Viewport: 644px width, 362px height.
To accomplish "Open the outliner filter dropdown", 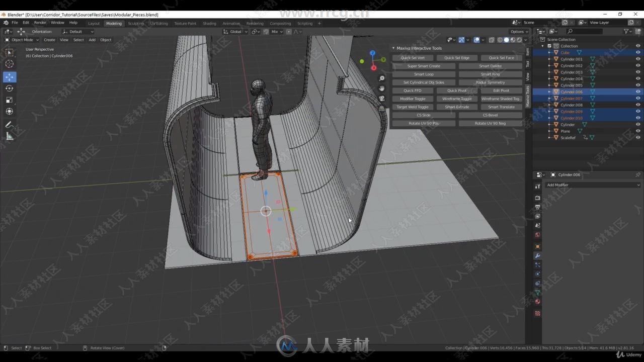I will point(628,31).
